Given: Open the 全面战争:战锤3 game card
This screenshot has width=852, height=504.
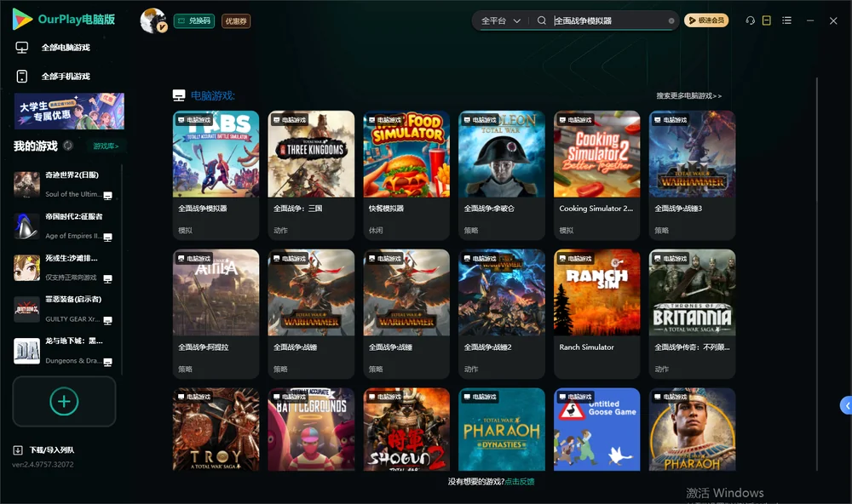Looking at the screenshot, I should click(x=692, y=175).
